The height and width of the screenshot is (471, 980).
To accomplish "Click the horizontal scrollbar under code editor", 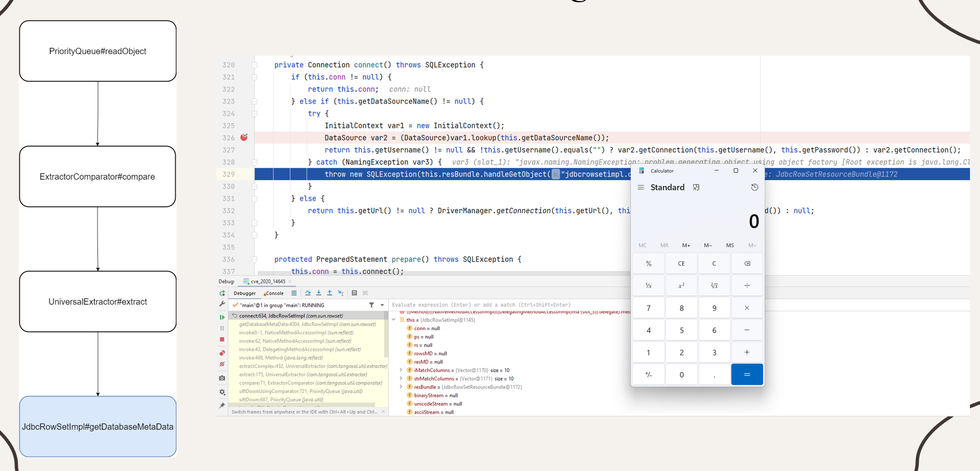I will pos(445,273).
